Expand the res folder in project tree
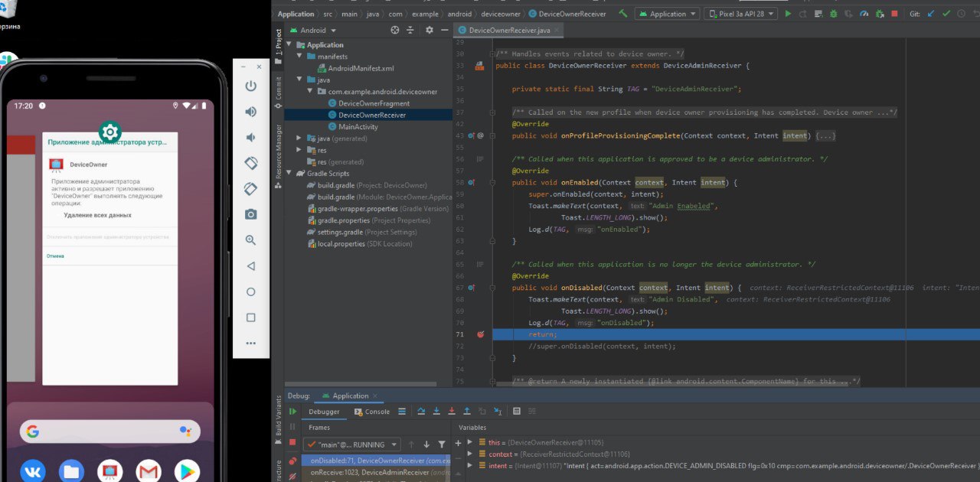The image size is (980, 482). pos(300,150)
